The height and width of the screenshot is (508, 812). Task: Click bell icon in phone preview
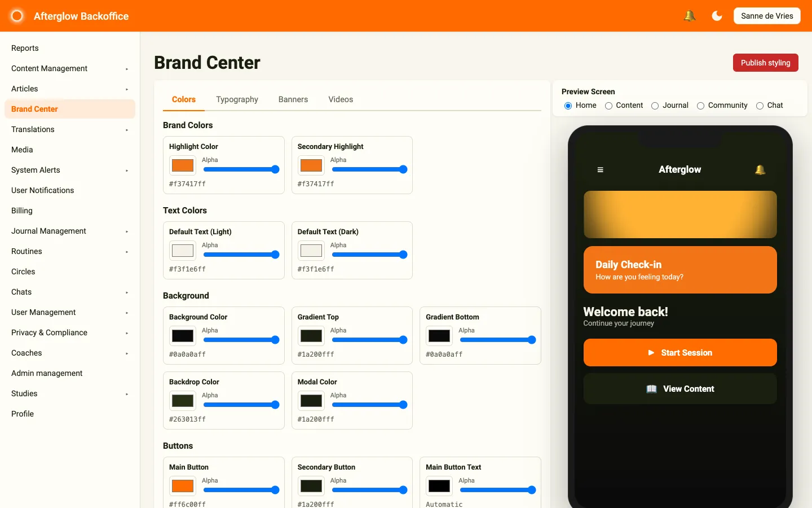(760, 170)
